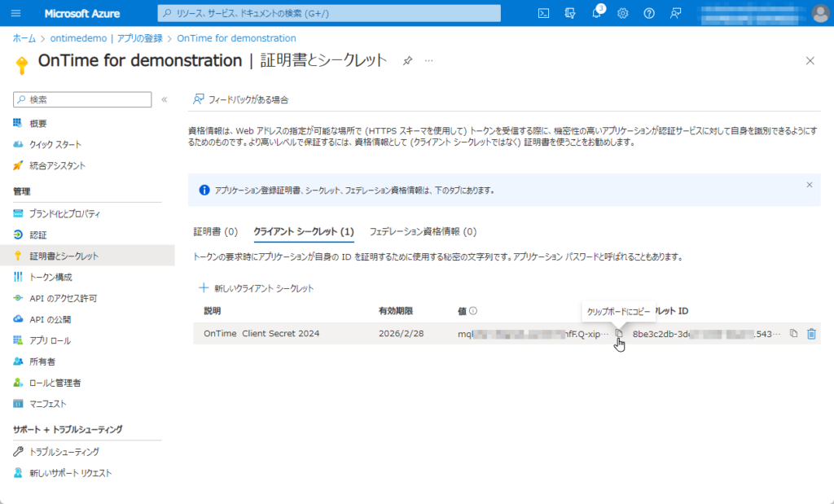Open トラブルシューティング in the sidebar
Viewport: 834px width, 504px height.
[x=64, y=452]
